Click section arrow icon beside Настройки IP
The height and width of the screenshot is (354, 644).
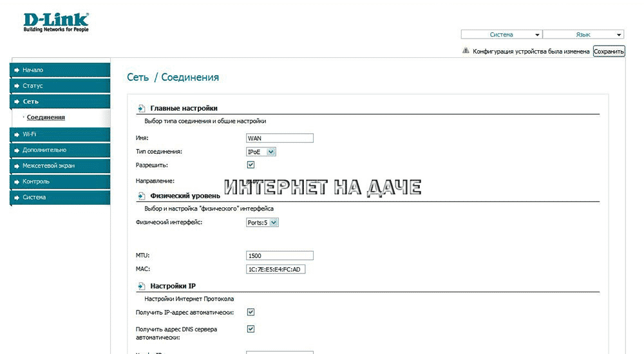click(141, 286)
